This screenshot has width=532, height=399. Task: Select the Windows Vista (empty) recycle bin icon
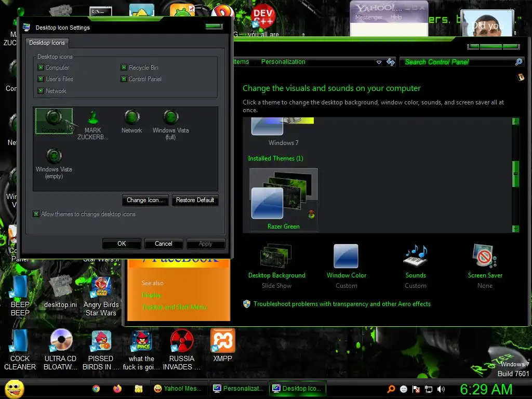[x=54, y=164]
